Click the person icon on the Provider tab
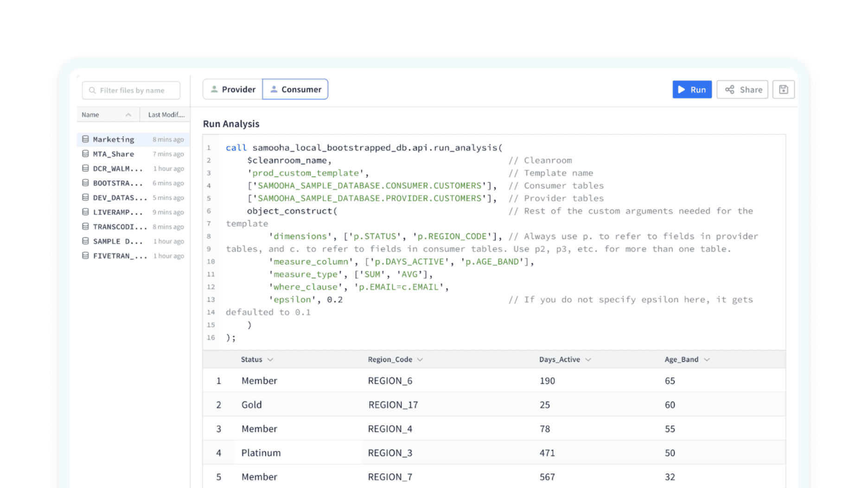Image resolution: width=868 pixels, height=488 pixels. 214,89
